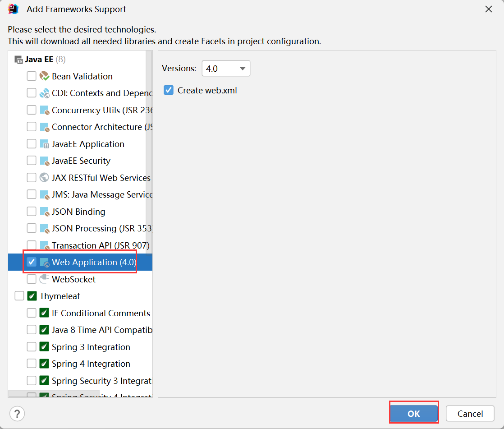Click the Spring 4 Integration leaf icon

coord(44,364)
